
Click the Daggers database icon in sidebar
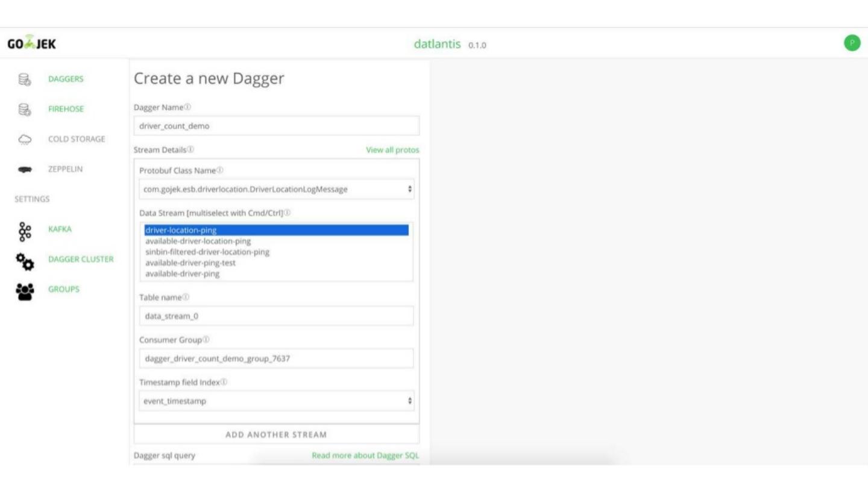25,79
